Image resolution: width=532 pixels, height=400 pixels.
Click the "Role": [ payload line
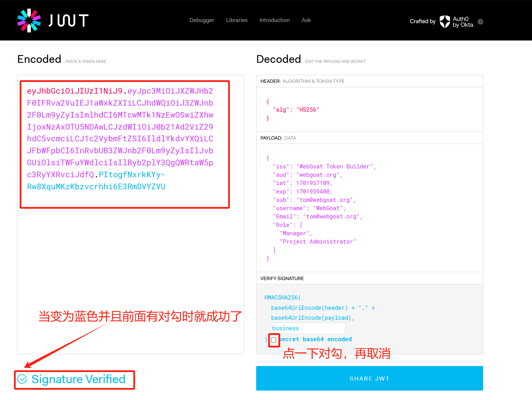288,225
